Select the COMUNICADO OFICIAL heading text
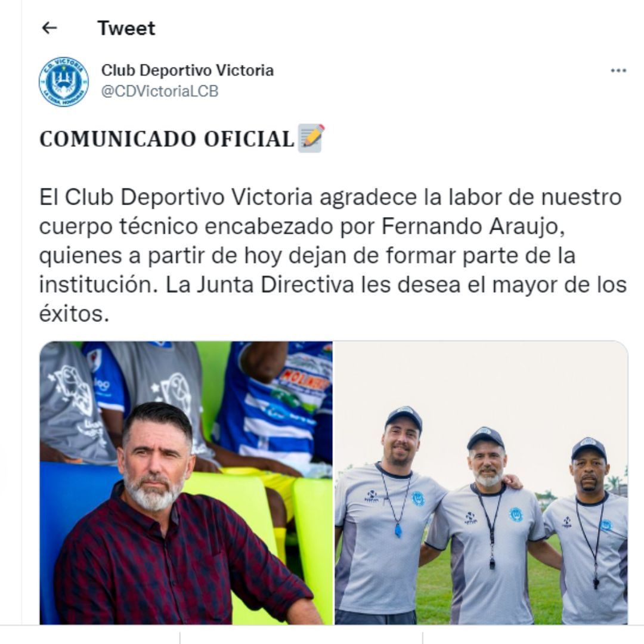644x644 pixels. pos(167,139)
